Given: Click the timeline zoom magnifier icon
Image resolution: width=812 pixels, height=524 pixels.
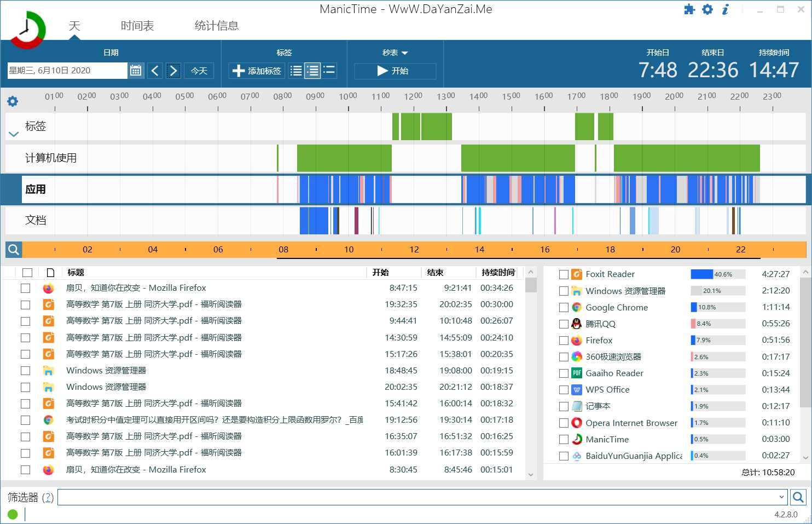Looking at the screenshot, I should pos(14,250).
